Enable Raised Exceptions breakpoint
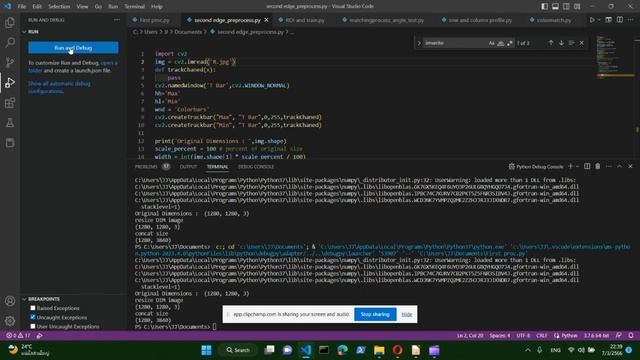This screenshot has width=640, height=360. pos(33,308)
